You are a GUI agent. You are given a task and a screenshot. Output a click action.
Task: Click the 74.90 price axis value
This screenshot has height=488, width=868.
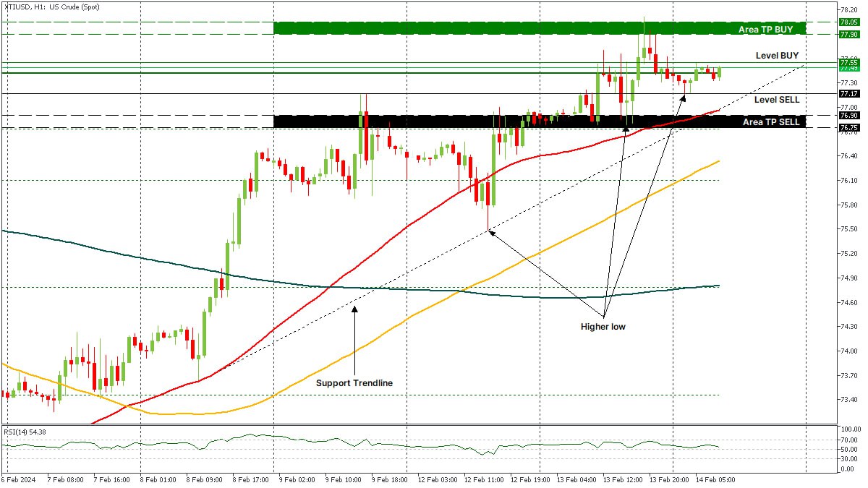pyautogui.click(x=849, y=278)
